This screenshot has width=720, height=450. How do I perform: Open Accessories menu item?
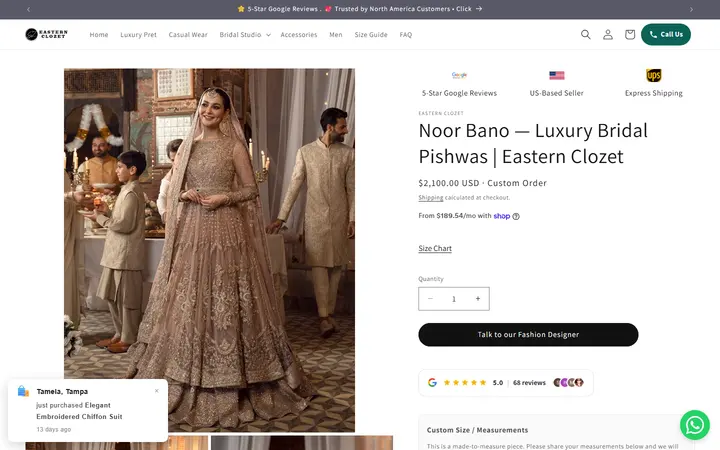click(x=298, y=34)
